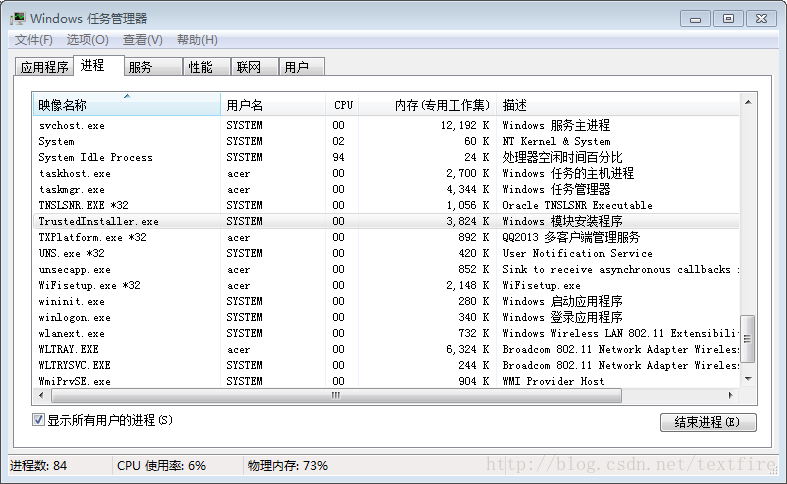
Task: Sort by 描述 column header
Action: click(618, 104)
